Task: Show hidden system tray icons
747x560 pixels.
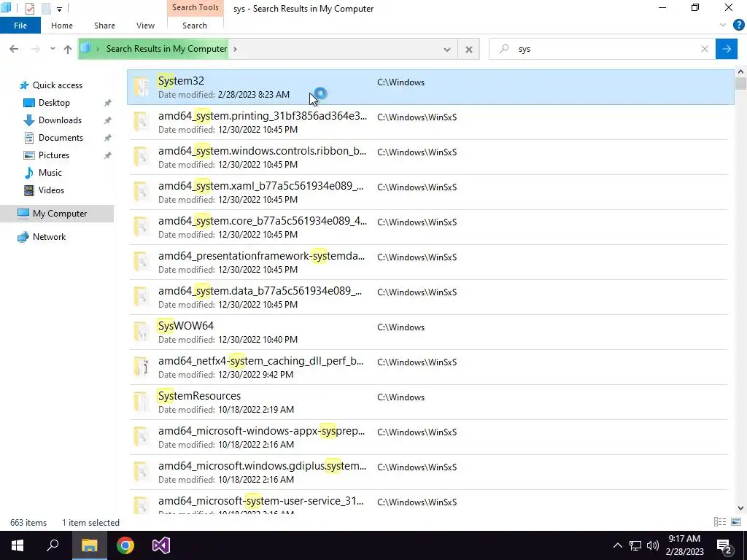Action: click(x=617, y=545)
